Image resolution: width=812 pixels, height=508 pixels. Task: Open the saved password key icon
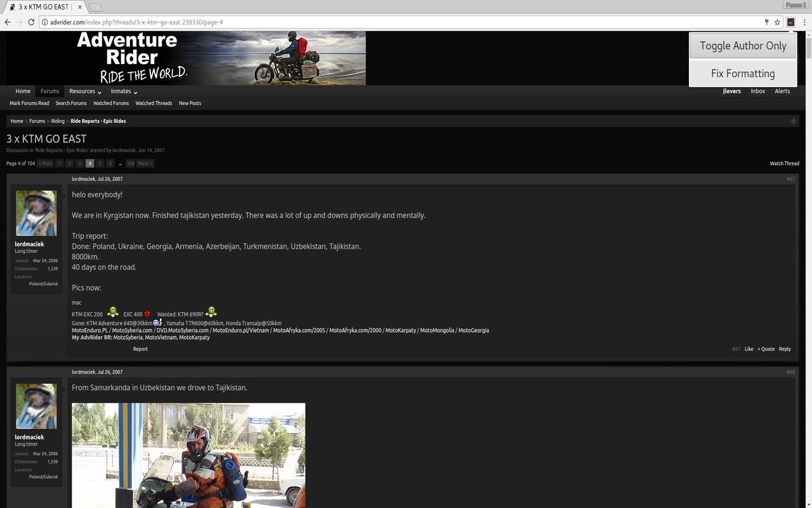pos(766,22)
